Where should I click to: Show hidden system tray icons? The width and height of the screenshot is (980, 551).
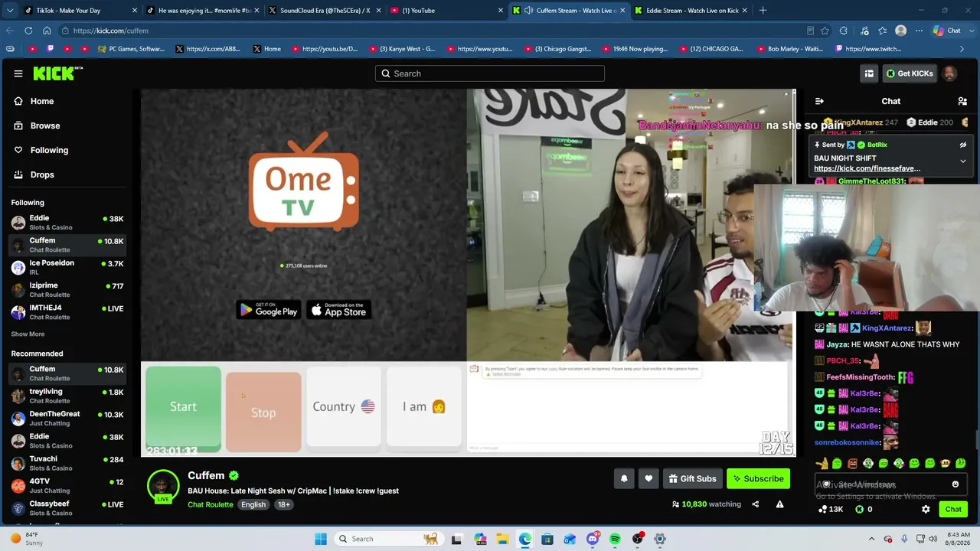pyautogui.click(x=871, y=539)
